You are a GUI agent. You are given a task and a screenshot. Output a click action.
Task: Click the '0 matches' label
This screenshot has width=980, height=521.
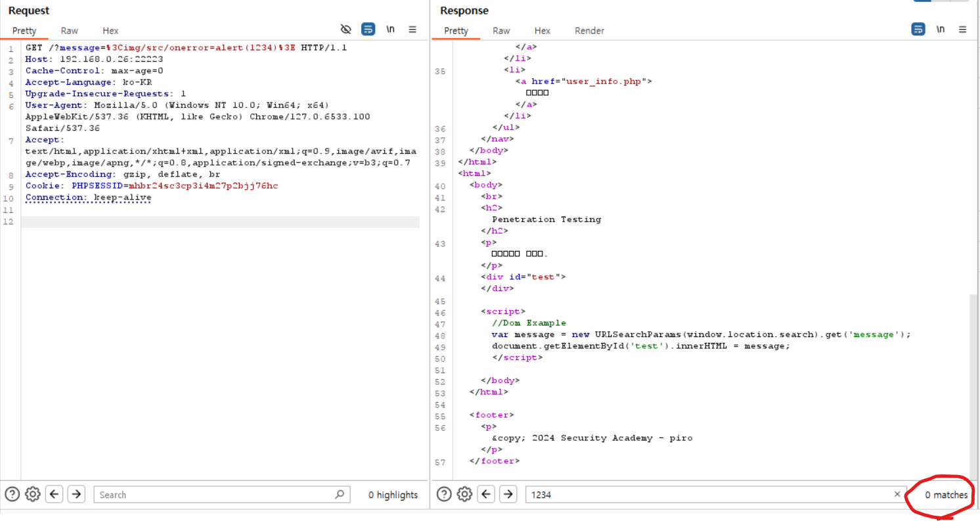click(947, 495)
